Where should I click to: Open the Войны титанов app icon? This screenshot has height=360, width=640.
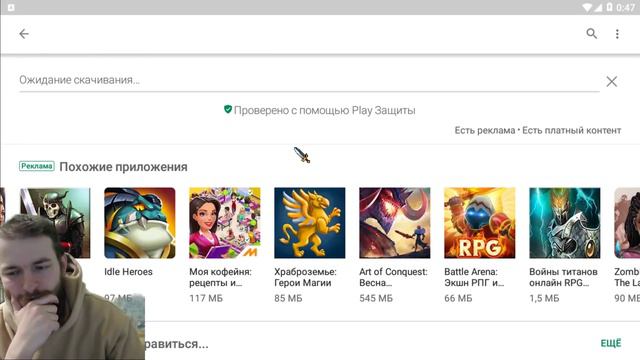coord(564,223)
